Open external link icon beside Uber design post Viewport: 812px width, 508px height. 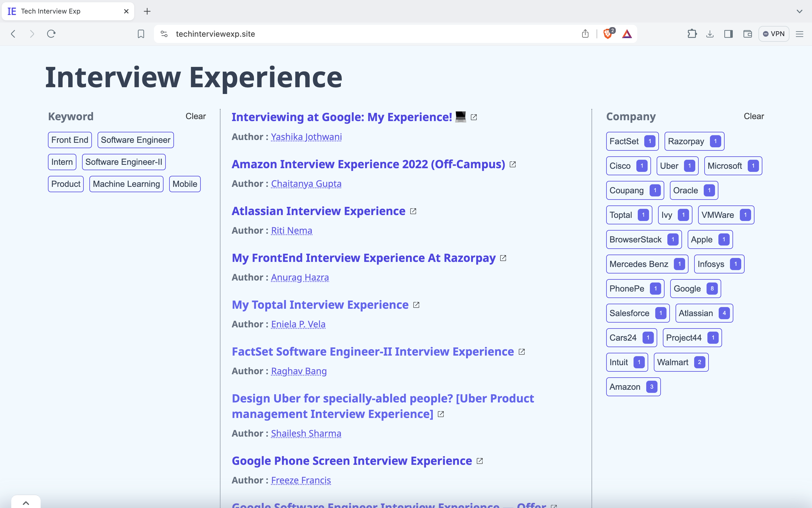(x=441, y=414)
